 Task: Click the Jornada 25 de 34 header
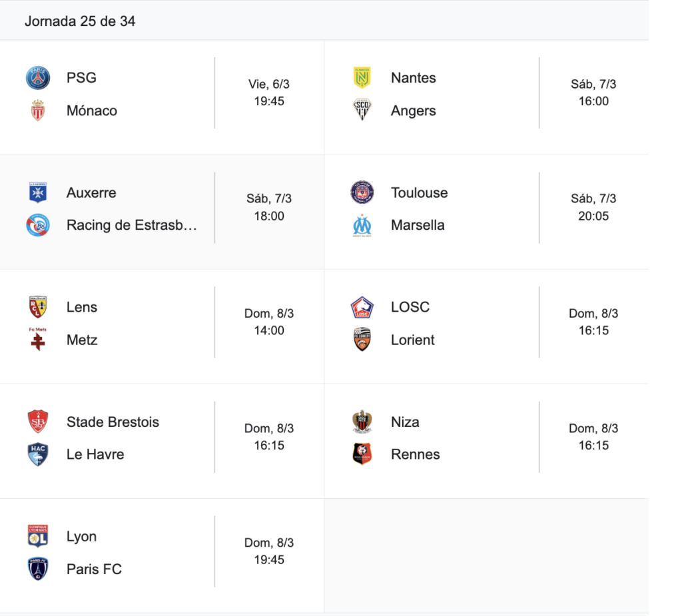click(x=80, y=21)
